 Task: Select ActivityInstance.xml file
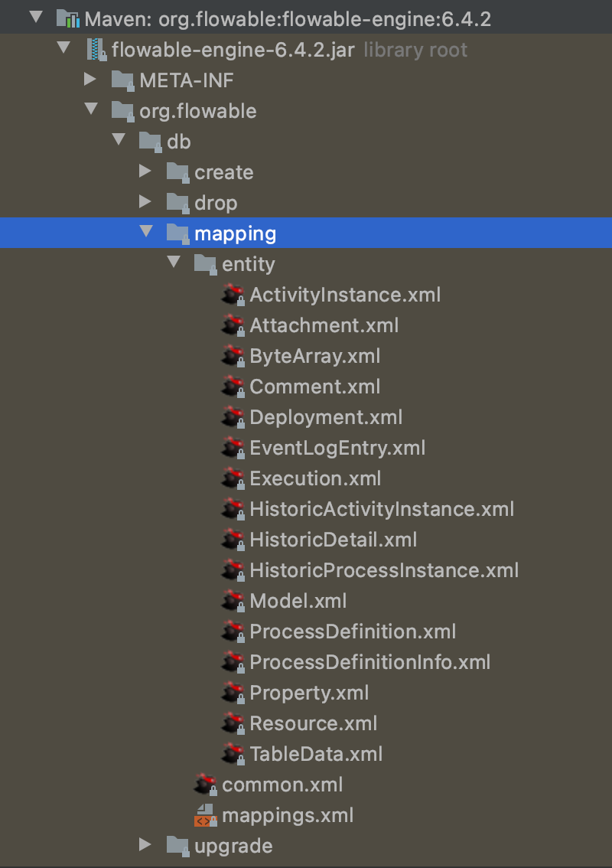(x=345, y=295)
